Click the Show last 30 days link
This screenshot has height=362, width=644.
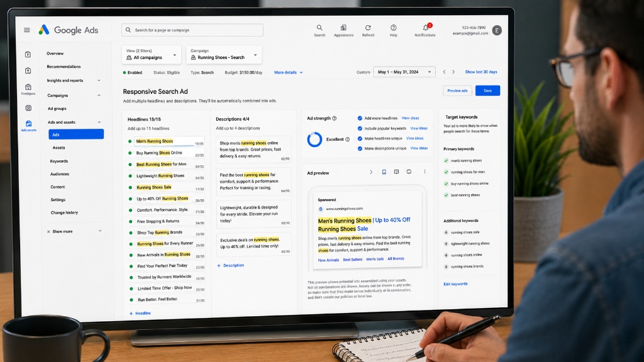tap(481, 72)
